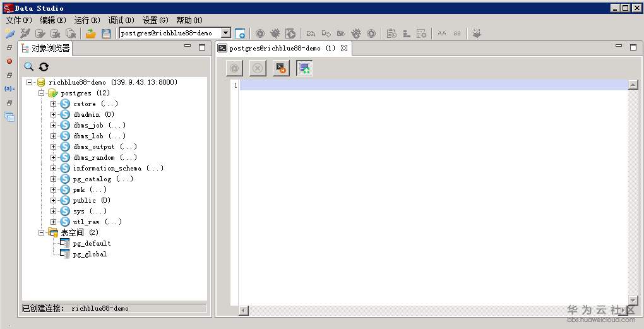
Task: Select the 对象浏览器 tab
Action: (45, 48)
